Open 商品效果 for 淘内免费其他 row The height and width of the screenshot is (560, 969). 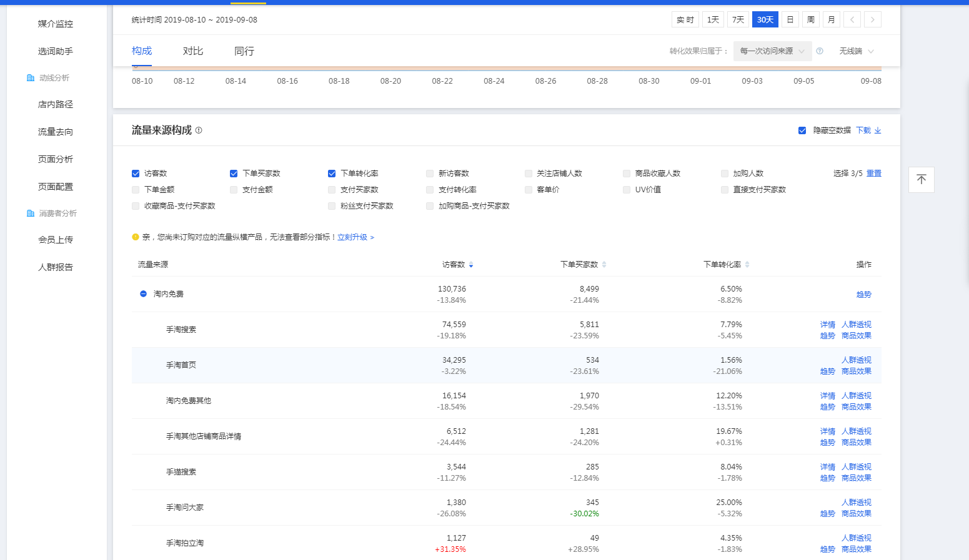coord(857,407)
